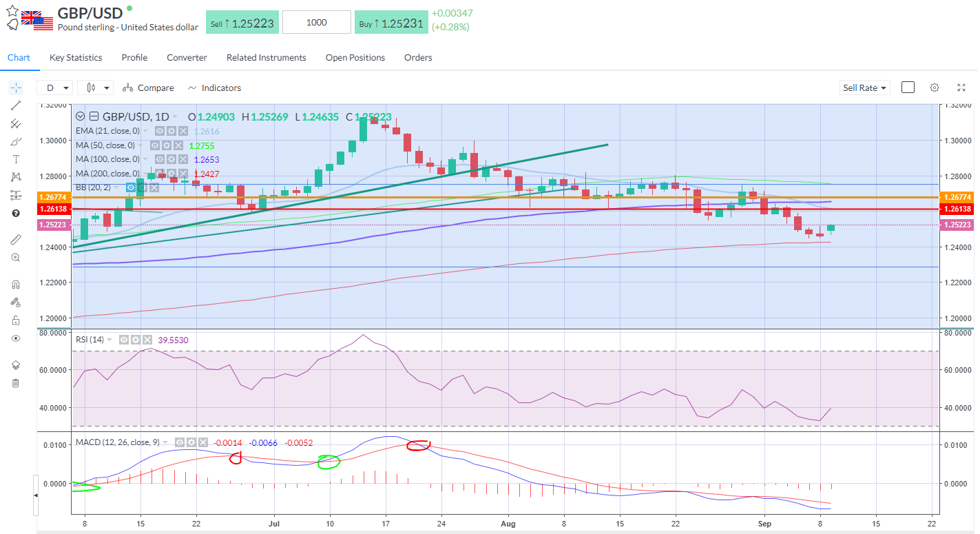Select the text annotation tool
This screenshot has width=980, height=534.
point(15,159)
